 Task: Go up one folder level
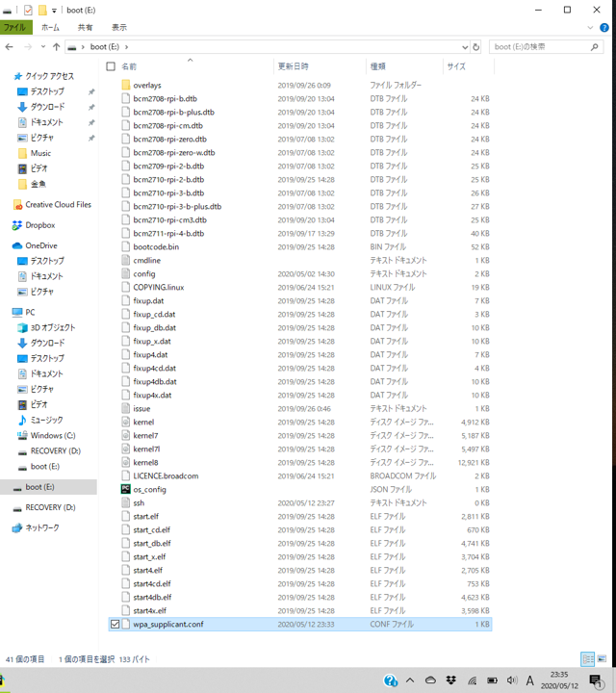[56, 47]
